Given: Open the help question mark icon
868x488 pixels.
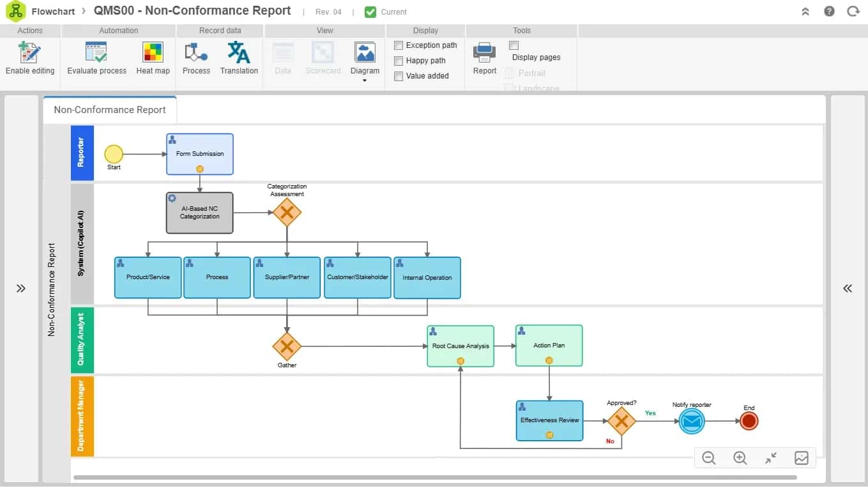Looking at the screenshot, I should pos(829,11).
